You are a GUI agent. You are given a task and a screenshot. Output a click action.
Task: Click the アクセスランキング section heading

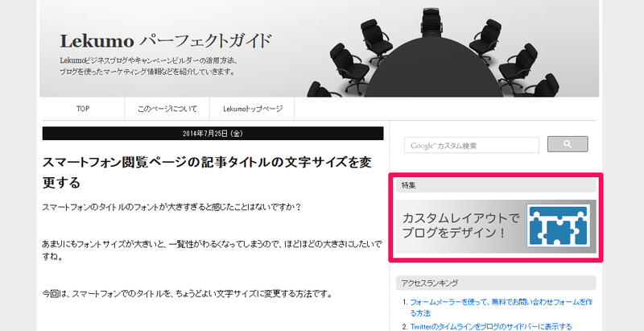[496, 283]
